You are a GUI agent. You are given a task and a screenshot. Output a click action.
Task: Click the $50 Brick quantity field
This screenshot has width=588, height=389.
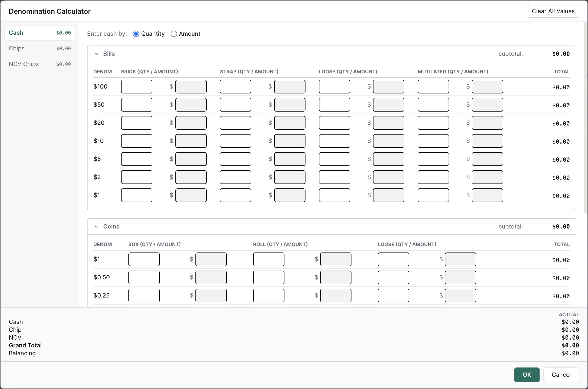tap(137, 105)
